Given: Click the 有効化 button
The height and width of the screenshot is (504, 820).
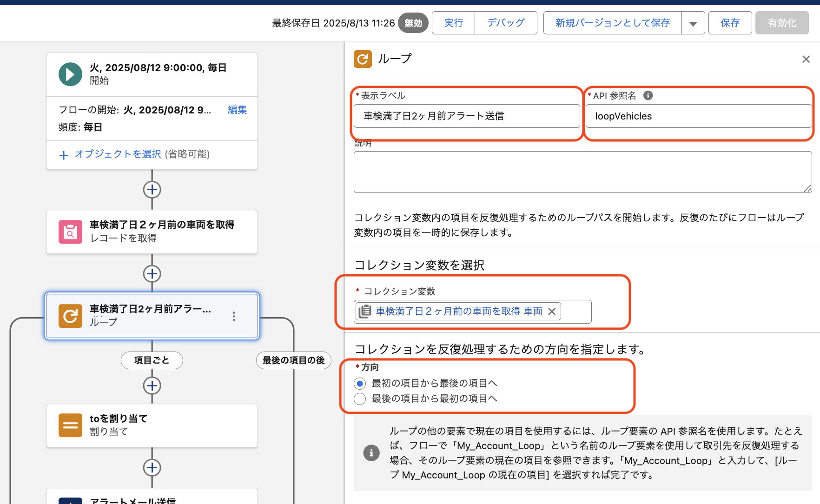Looking at the screenshot, I should (x=782, y=23).
